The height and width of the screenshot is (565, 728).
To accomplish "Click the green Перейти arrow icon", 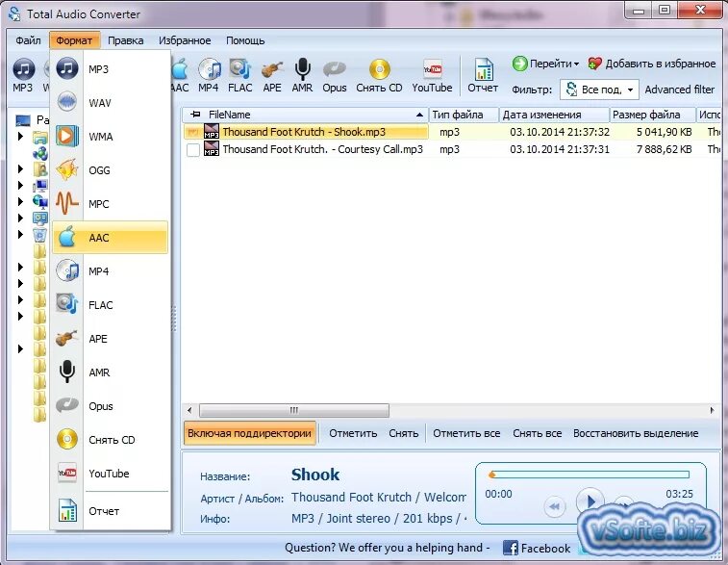I will pos(520,64).
